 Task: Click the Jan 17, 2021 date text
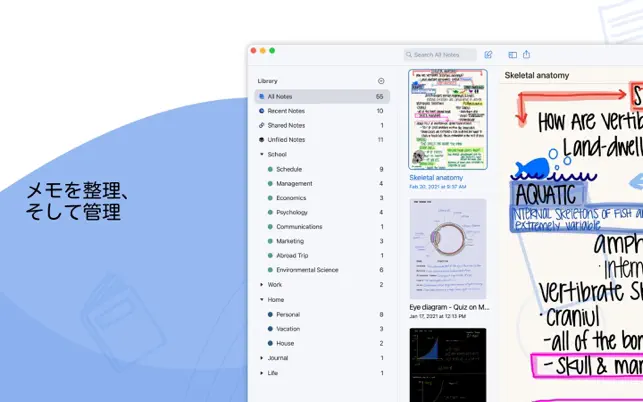pyautogui.click(x=437, y=316)
